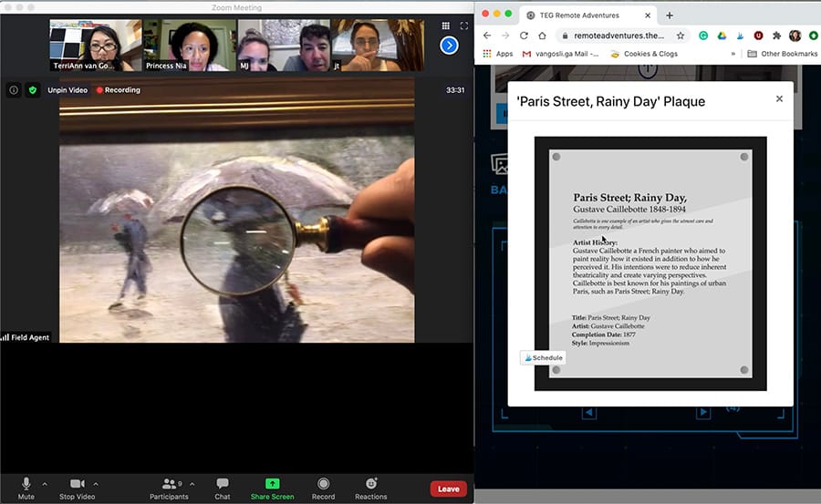Click previous arrow in adventure panel
The image size is (821, 504).
[x=589, y=413]
